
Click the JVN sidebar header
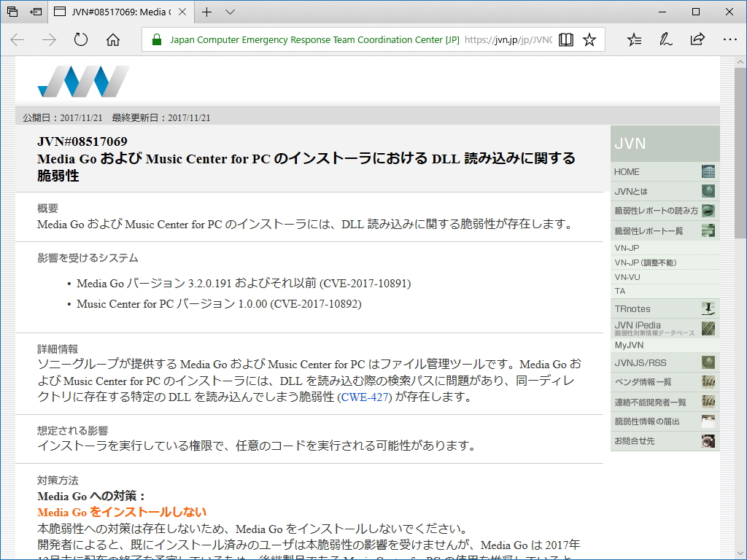coord(665,144)
